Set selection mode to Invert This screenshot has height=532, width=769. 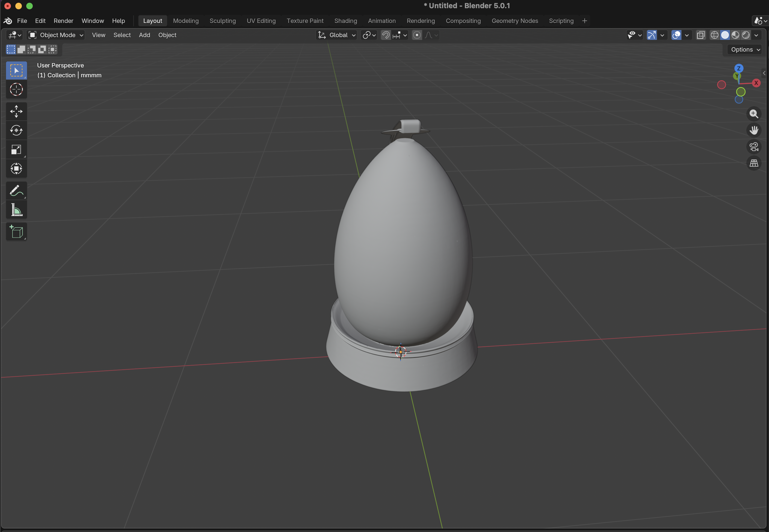42,49
